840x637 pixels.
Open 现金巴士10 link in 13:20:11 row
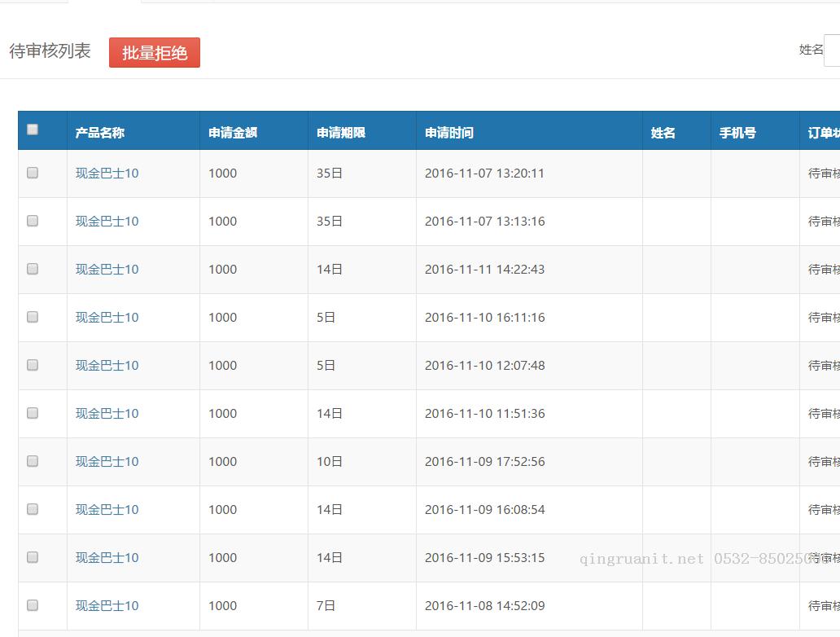(x=107, y=174)
